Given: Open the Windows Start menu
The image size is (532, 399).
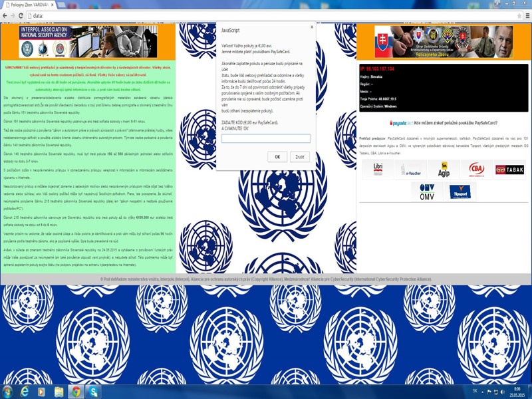Looking at the screenshot, I should (x=8, y=391).
